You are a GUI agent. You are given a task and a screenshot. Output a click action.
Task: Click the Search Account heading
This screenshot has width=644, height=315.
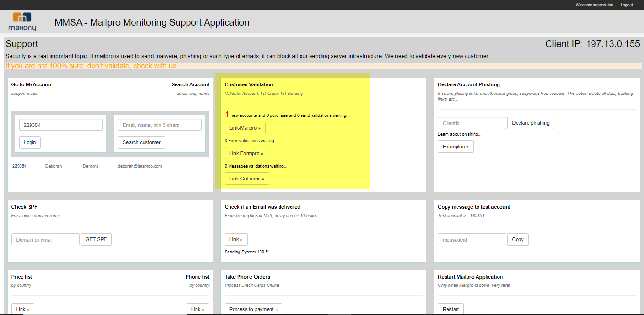click(191, 84)
